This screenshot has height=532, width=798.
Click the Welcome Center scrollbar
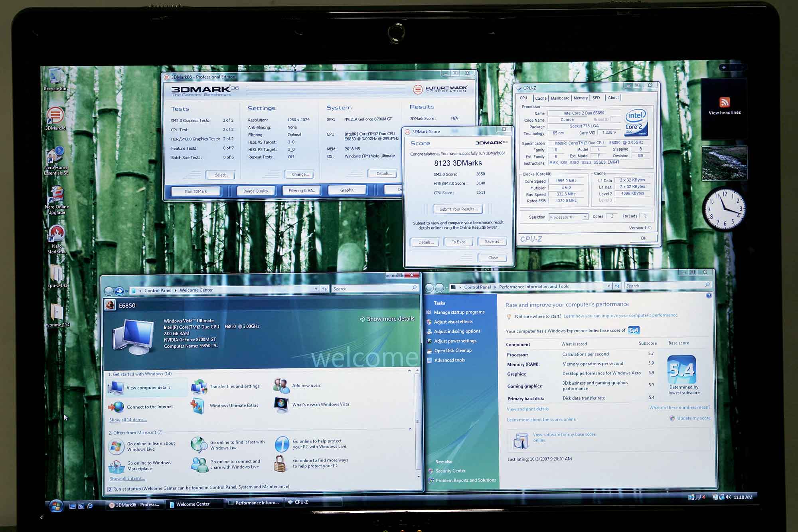[418, 423]
